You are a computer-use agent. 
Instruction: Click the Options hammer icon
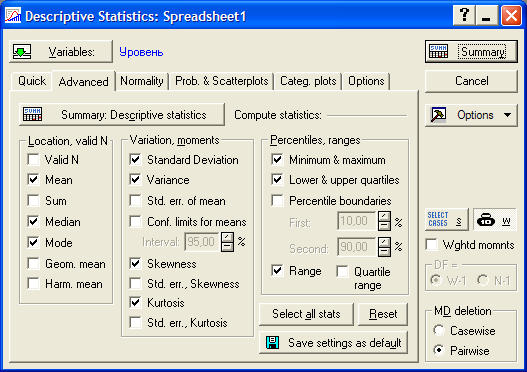(438, 115)
